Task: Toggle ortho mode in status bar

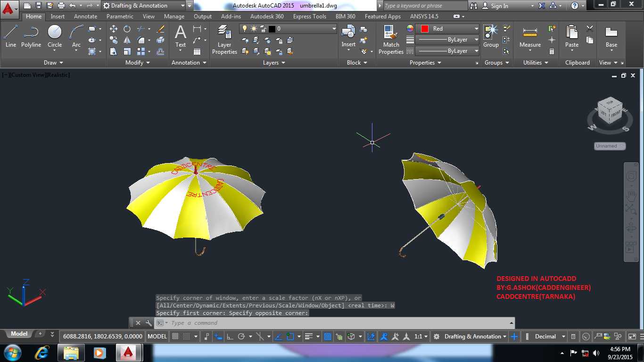Action: [230, 337]
